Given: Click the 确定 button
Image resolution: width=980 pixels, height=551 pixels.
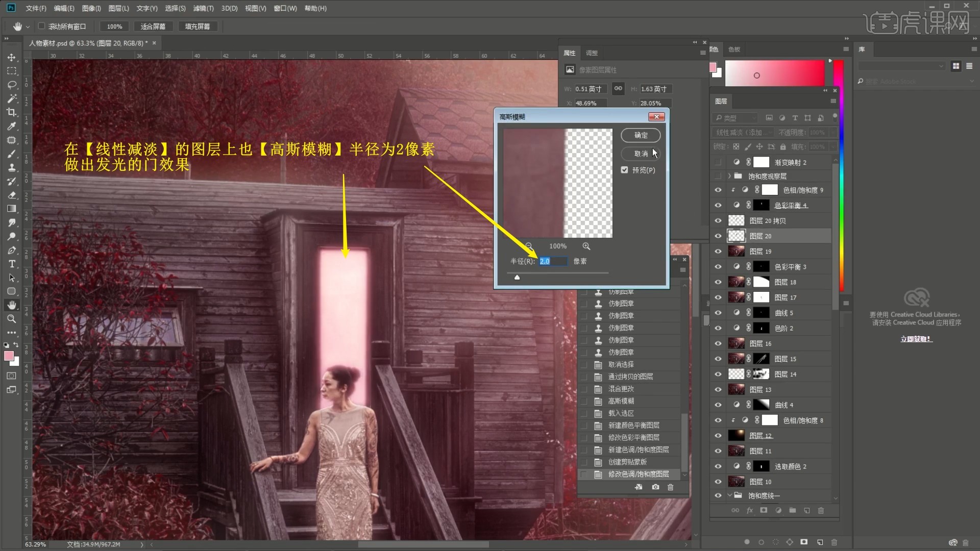Looking at the screenshot, I should (641, 135).
